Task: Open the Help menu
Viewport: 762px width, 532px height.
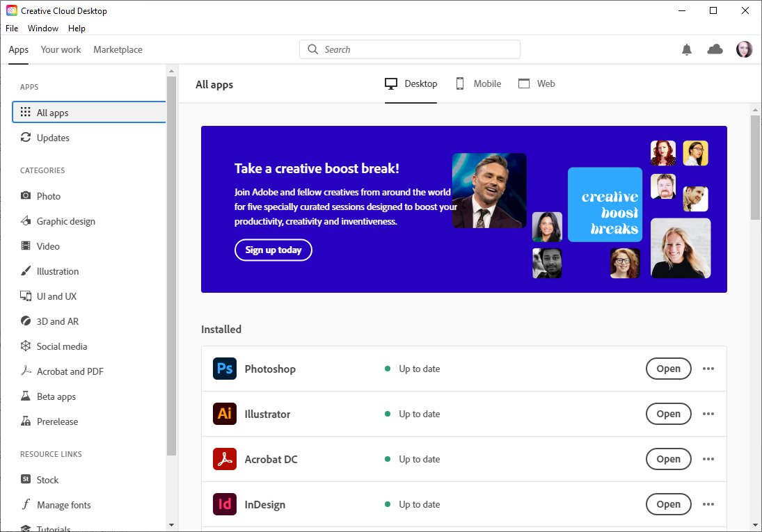Action: click(77, 29)
